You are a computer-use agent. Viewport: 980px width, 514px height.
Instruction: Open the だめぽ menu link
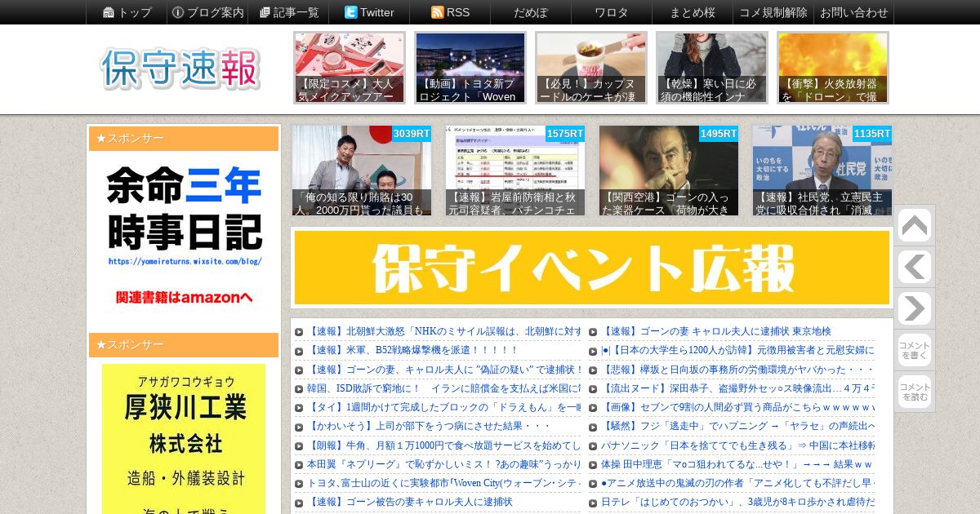tap(531, 12)
